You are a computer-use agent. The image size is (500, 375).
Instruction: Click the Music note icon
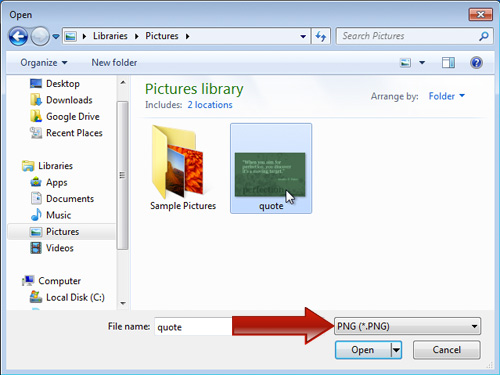pos(36,215)
